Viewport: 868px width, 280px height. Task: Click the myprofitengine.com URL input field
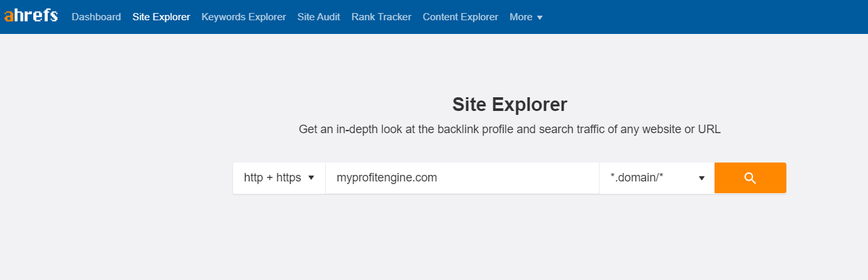coord(462,178)
